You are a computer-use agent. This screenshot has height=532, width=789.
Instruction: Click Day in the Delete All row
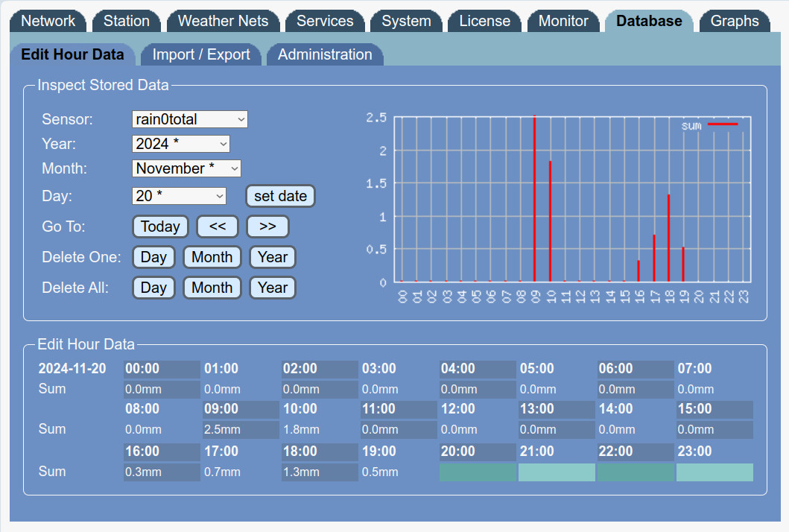click(153, 288)
